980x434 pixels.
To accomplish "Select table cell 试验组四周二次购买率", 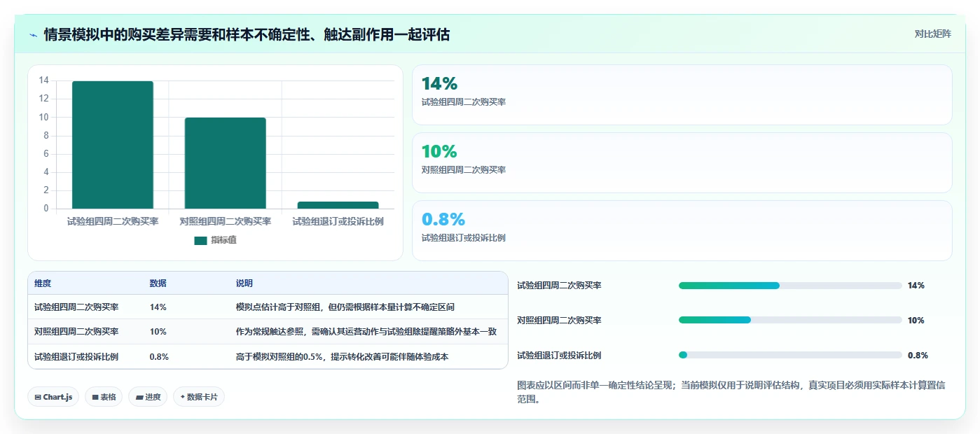I will coord(76,307).
